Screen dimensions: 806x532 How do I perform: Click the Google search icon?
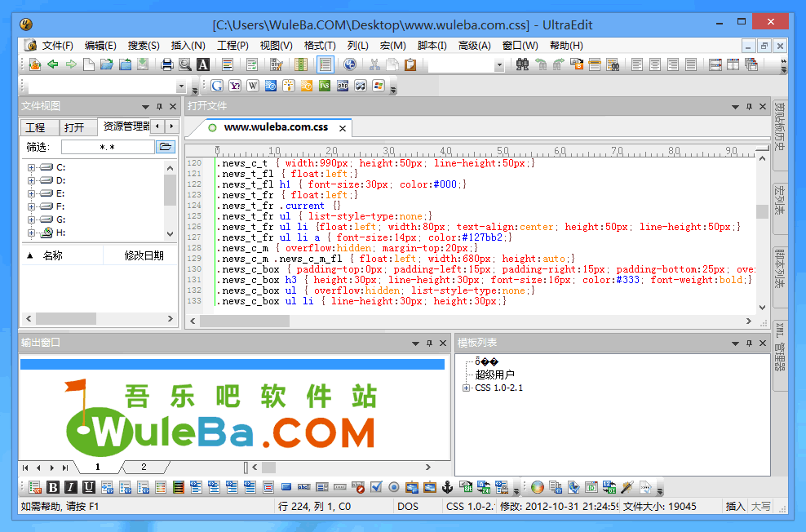(x=217, y=86)
